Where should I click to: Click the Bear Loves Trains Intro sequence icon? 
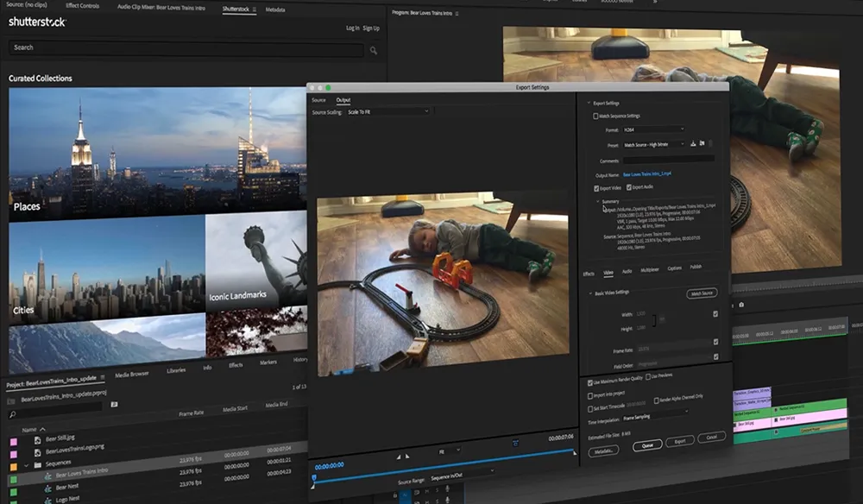(x=47, y=476)
